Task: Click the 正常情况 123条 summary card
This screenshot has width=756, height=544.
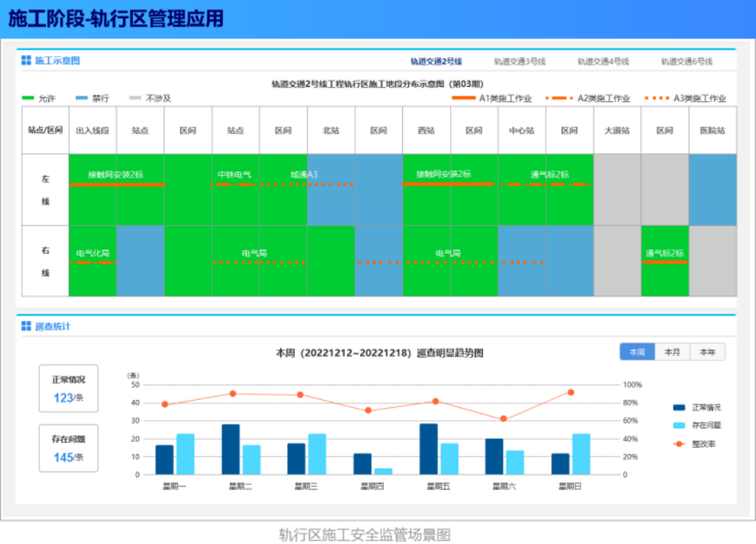Action: point(69,388)
